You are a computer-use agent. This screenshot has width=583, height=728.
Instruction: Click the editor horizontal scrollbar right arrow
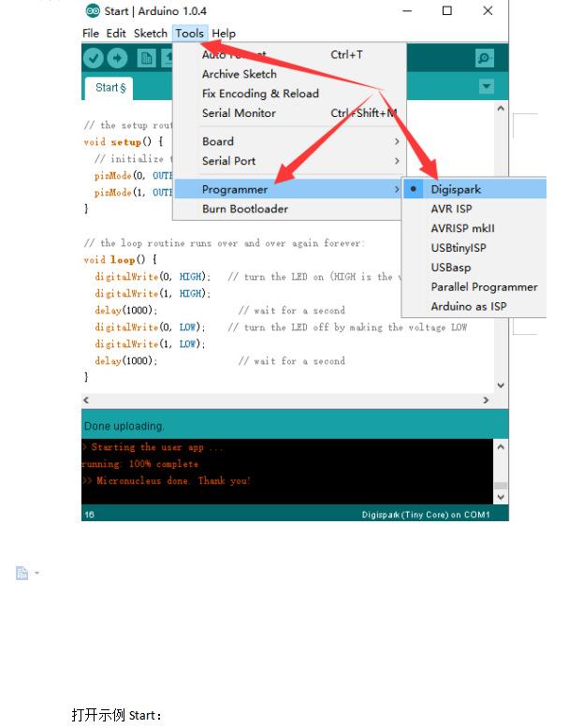[x=486, y=400]
